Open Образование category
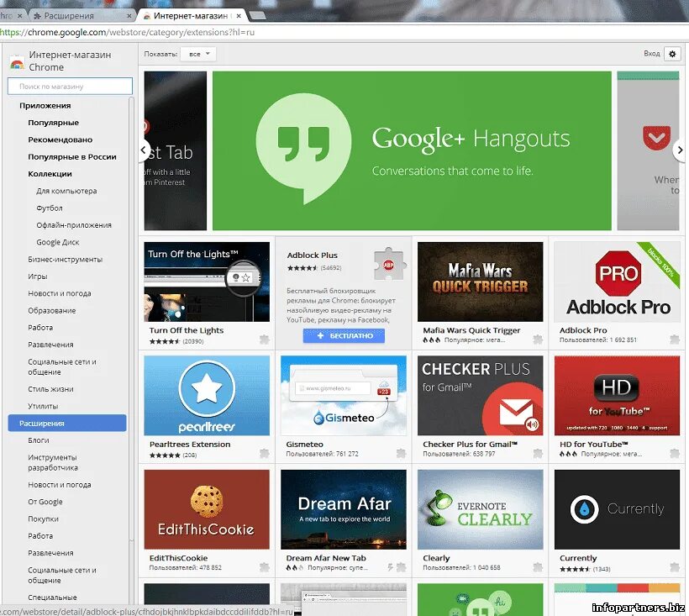 pos(51,311)
